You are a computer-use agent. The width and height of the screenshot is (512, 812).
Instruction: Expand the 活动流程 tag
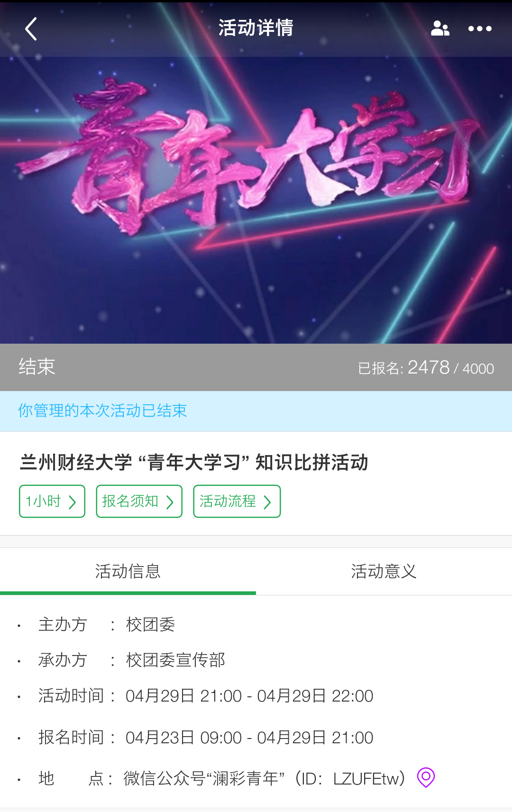[237, 501]
